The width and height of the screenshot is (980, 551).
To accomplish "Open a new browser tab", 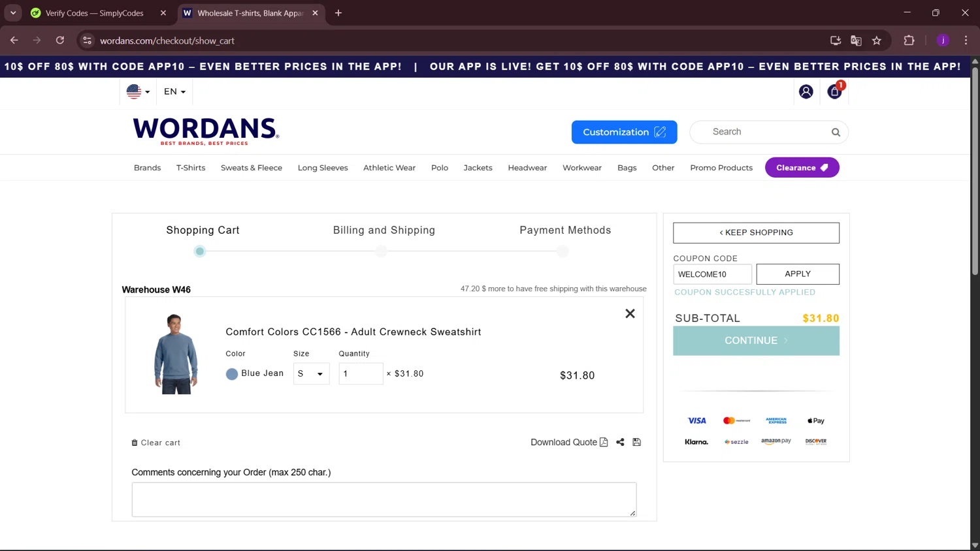I will tap(338, 13).
